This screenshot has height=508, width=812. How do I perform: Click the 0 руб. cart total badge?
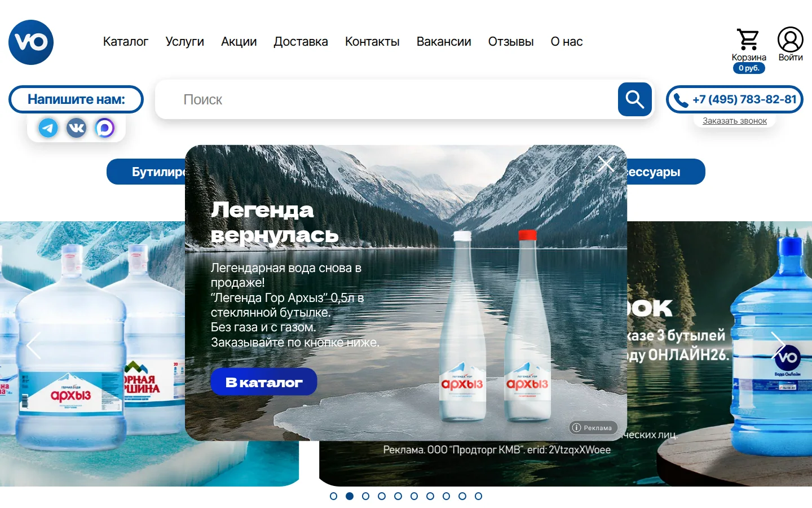[749, 68]
